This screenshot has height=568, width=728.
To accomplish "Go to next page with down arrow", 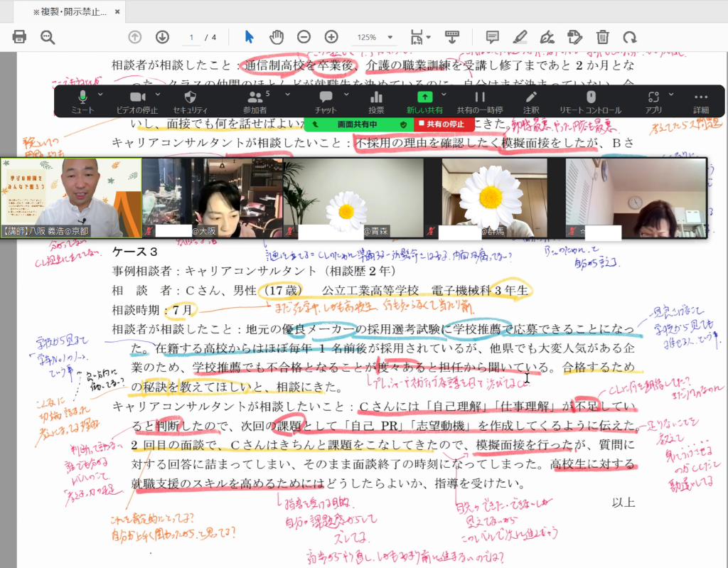I will 162,37.
